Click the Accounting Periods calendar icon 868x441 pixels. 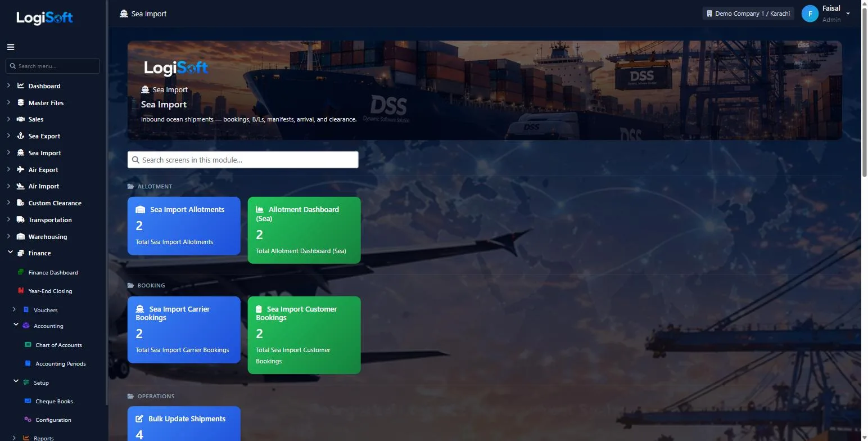click(28, 363)
